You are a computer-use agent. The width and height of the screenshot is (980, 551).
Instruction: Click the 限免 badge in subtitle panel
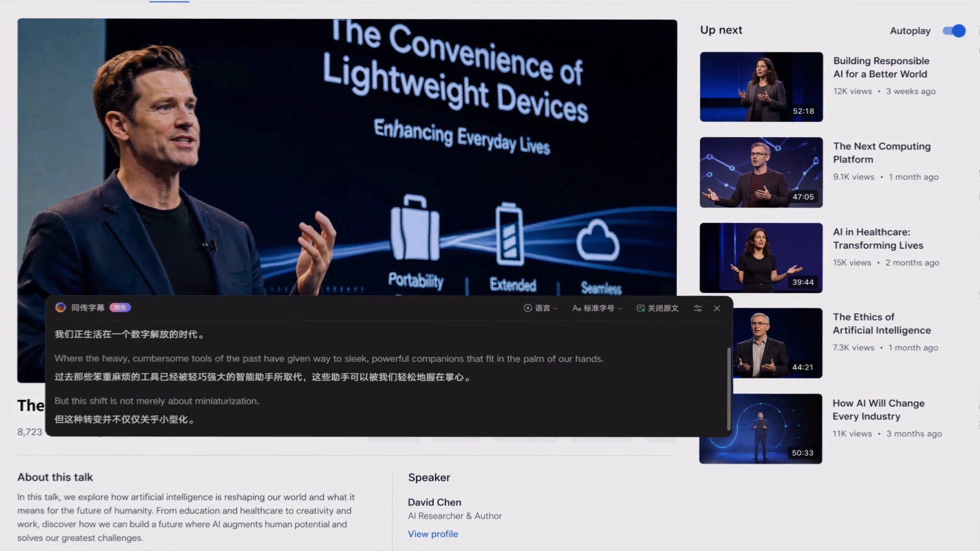click(120, 307)
